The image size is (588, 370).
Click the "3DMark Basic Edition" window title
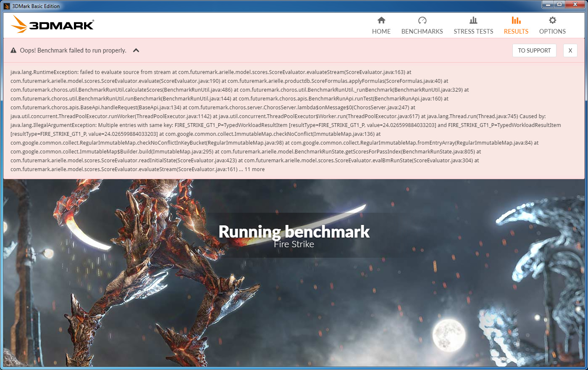tap(36, 6)
